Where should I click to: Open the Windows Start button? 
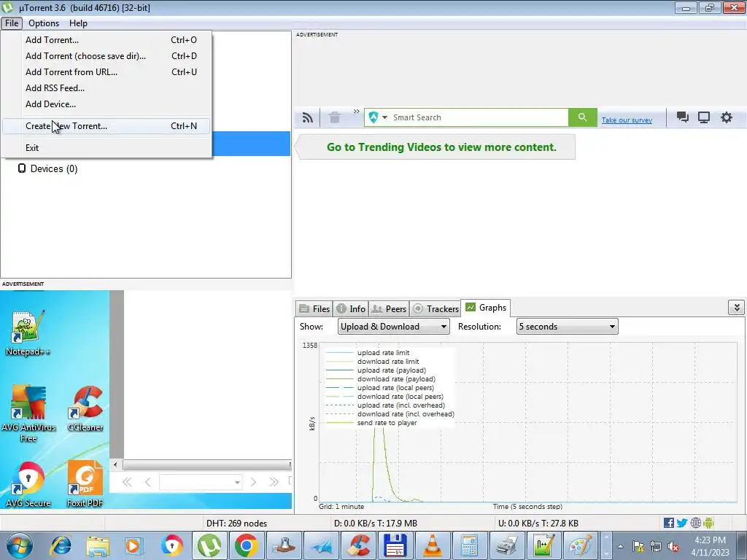tap(20, 545)
